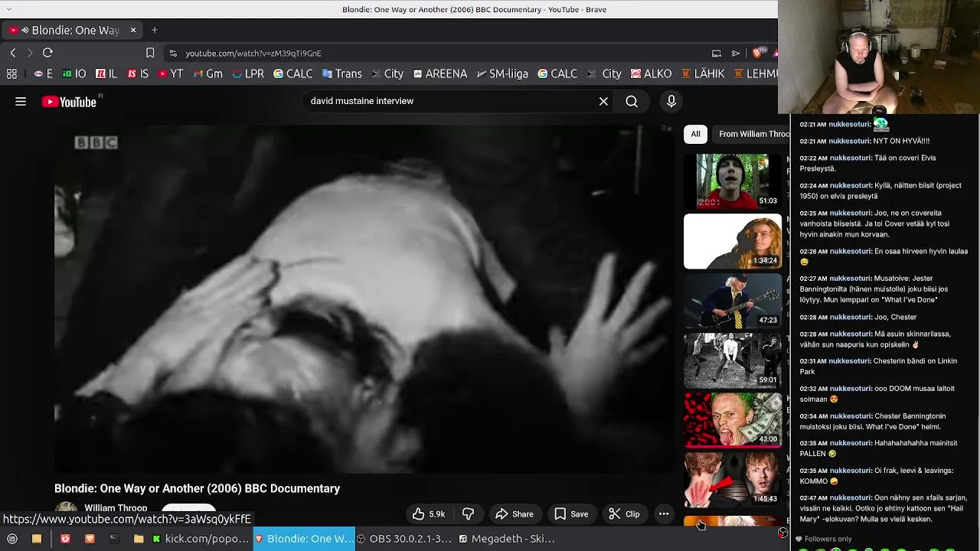Start voice search with the microphone
This screenshot has height=551, width=980.
coord(671,101)
